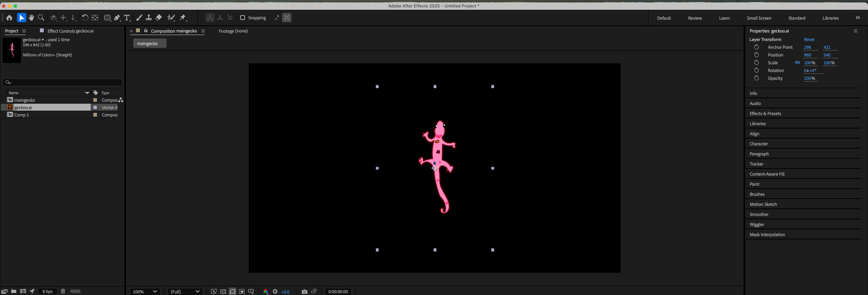Screen dimensions: 868x295
Task: Select the Clone Stamp tool
Action: (x=148, y=18)
